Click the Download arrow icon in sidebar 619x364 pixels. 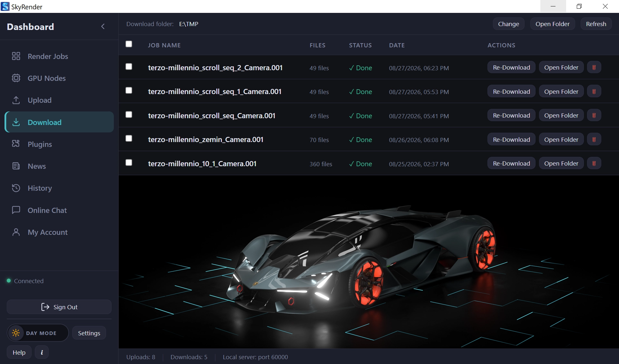coord(16,122)
